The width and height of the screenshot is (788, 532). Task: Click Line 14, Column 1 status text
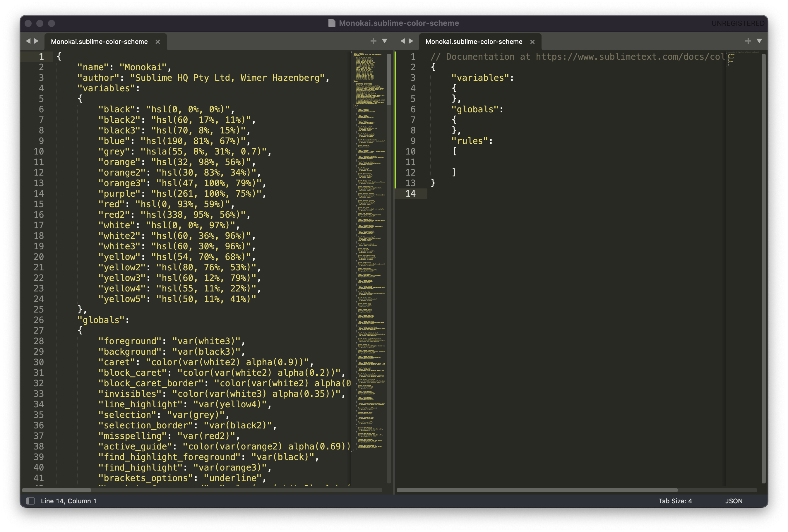69,501
